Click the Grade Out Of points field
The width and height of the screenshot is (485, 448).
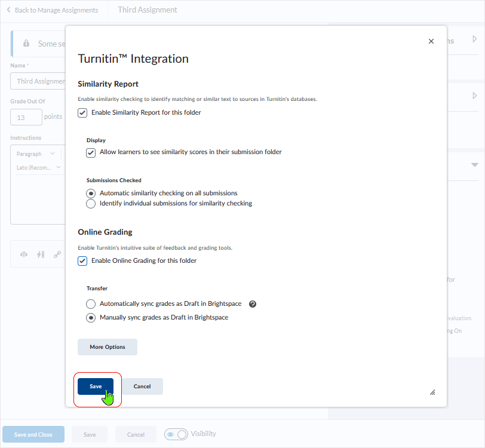pos(26,117)
